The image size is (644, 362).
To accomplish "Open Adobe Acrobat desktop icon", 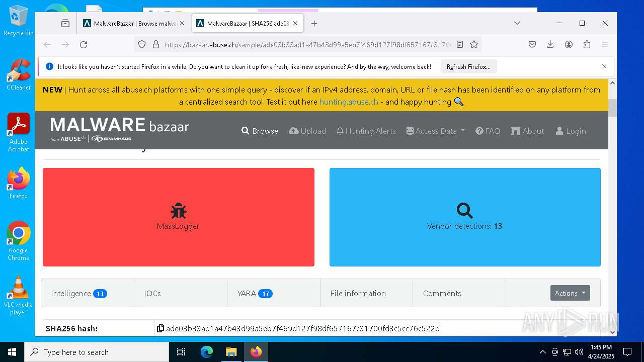I will pos(19,132).
